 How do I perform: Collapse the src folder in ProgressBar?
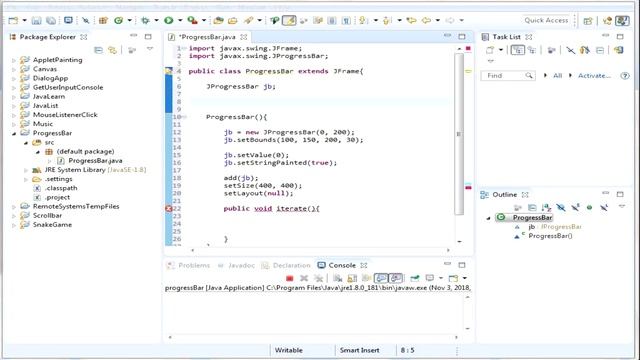click(26, 143)
